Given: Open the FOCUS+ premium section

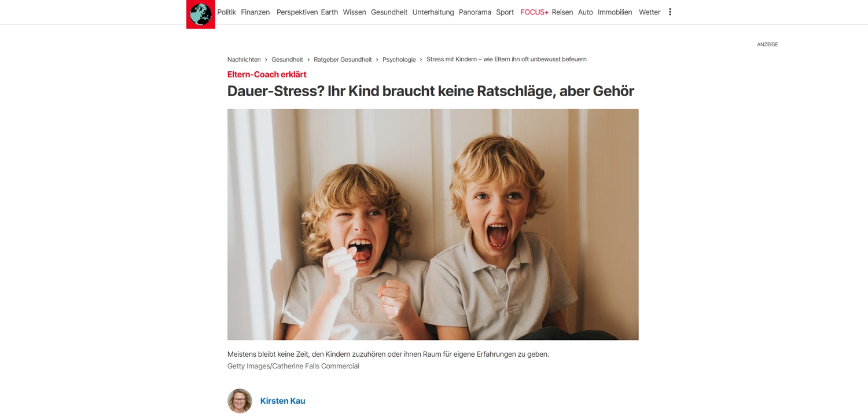Looking at the screenshot, I should (534, 12).
